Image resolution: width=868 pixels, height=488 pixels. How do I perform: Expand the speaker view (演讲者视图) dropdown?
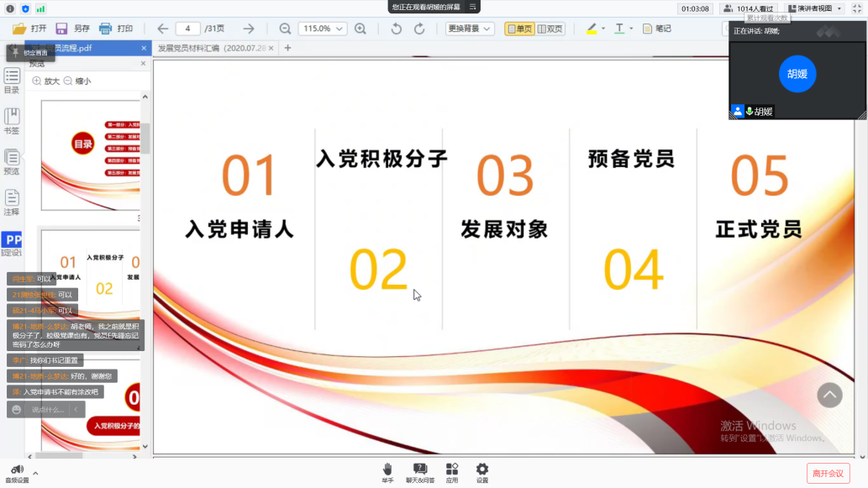[x=839, y=8]
